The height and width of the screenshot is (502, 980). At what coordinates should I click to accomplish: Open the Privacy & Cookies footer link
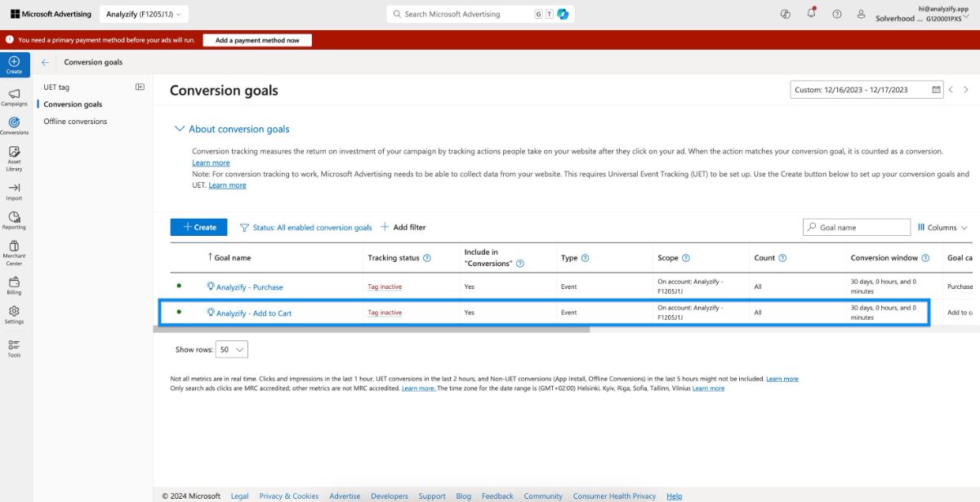289,496
